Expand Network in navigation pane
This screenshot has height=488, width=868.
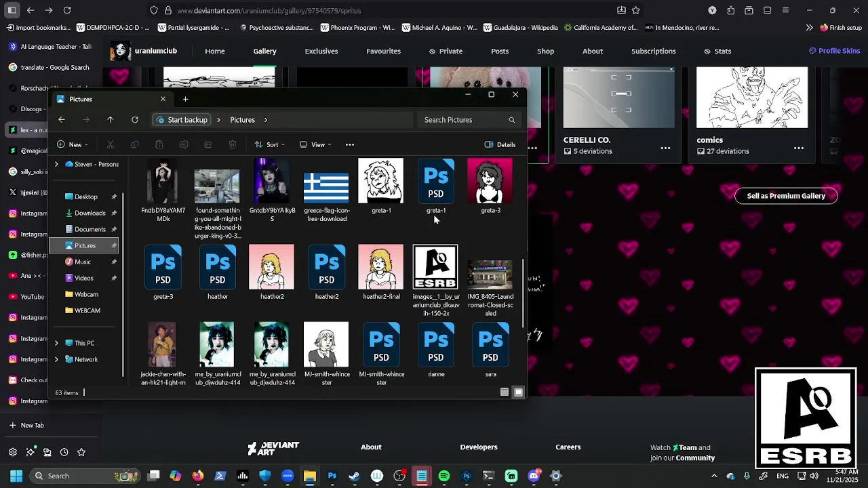(56, 359)
